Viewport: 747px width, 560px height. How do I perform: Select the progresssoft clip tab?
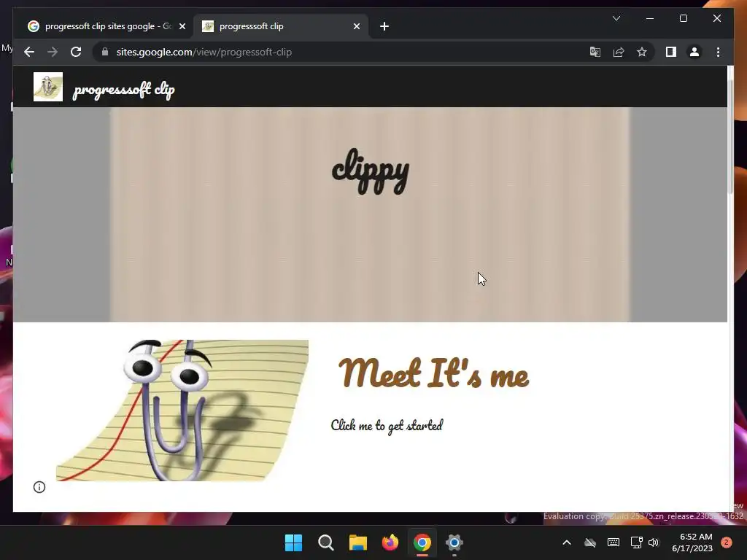click(280, 26)
